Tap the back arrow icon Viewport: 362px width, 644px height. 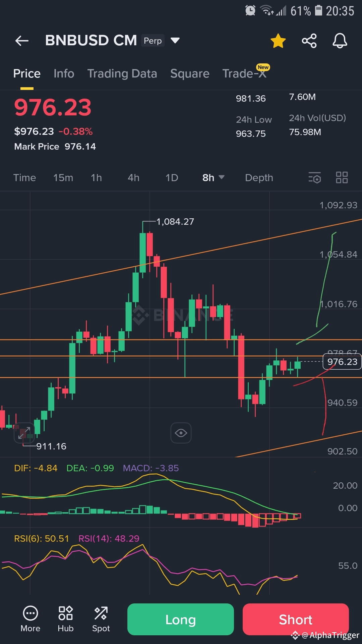tap(22, 41)
